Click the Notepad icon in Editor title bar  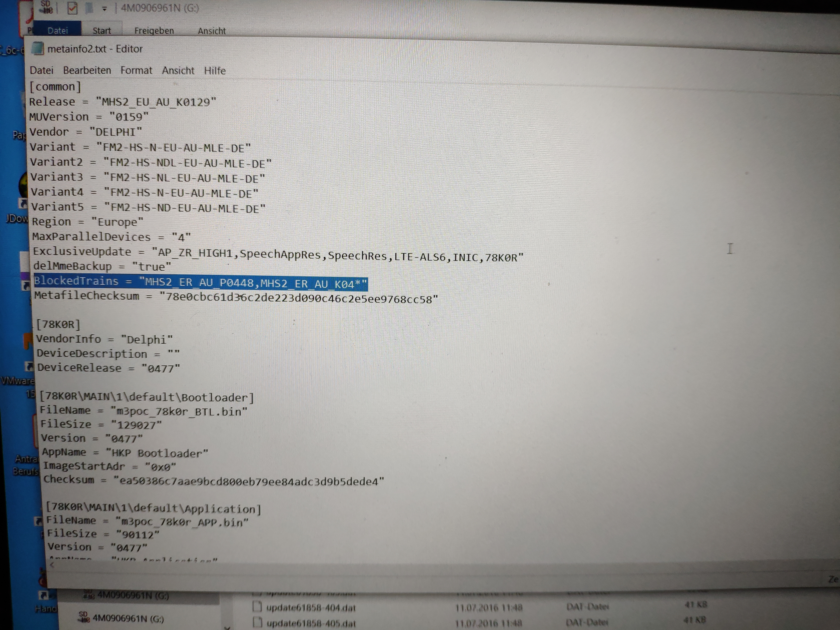tap(37, 49)
